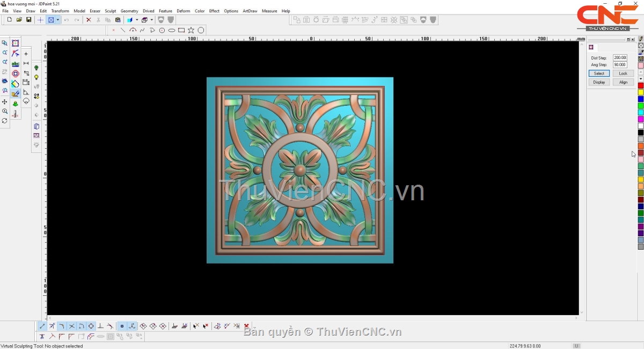The height and width of the screenshot is (349, 644).
Task: Open the File menu
Action: tap(5, 11)
